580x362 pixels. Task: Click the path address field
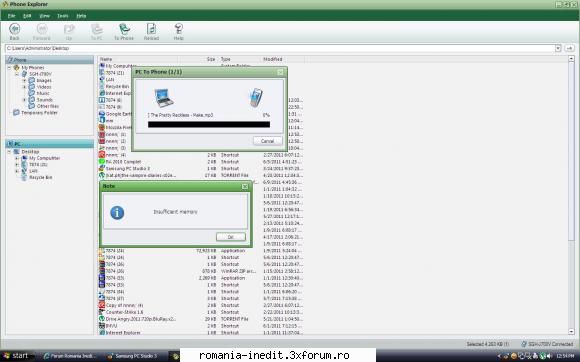coord(279,48)
